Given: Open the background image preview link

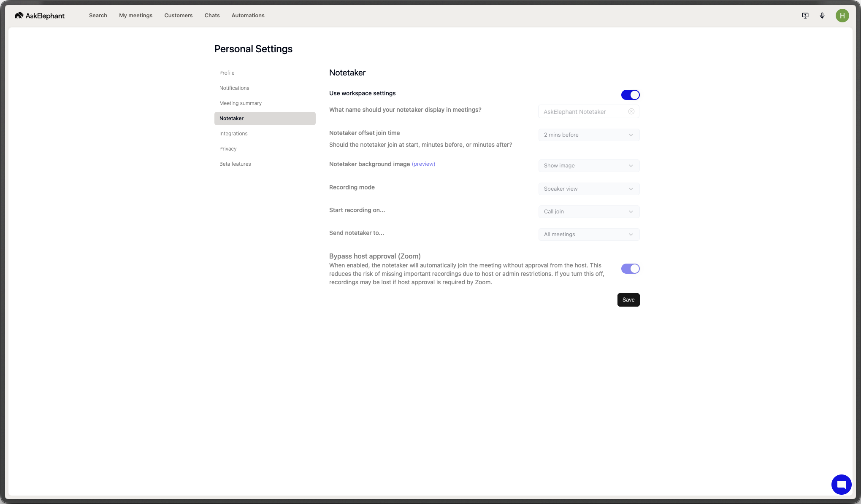Looking at the screenshot, I should pyautogui.click(x=423, y=164).
